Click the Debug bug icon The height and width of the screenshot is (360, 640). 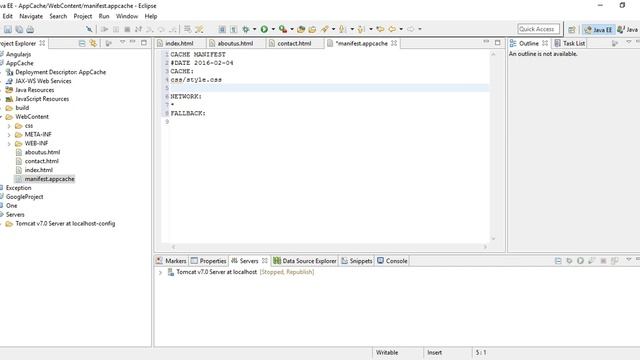pyautogui.click(x=246, y=29)
